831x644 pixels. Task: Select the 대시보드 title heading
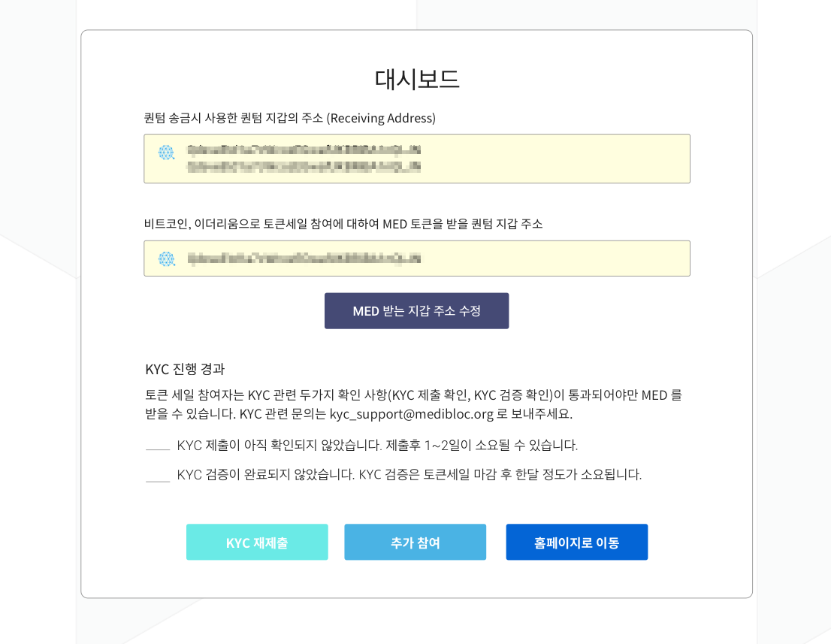pos(417,78)
